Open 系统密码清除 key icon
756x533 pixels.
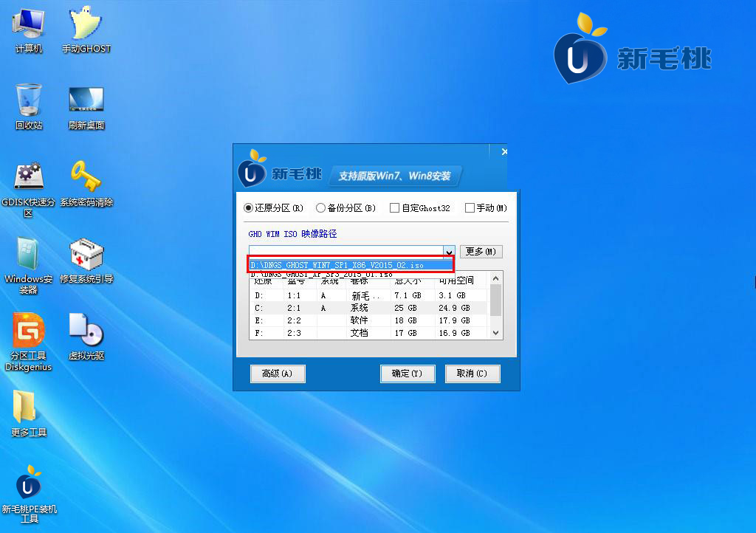(86, 177)
